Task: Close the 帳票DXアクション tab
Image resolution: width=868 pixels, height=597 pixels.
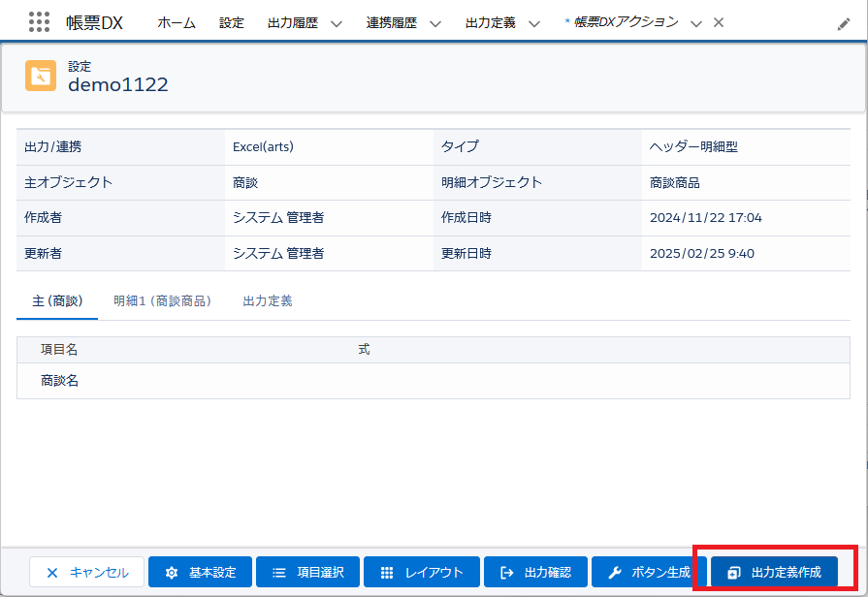Action: 719,22
